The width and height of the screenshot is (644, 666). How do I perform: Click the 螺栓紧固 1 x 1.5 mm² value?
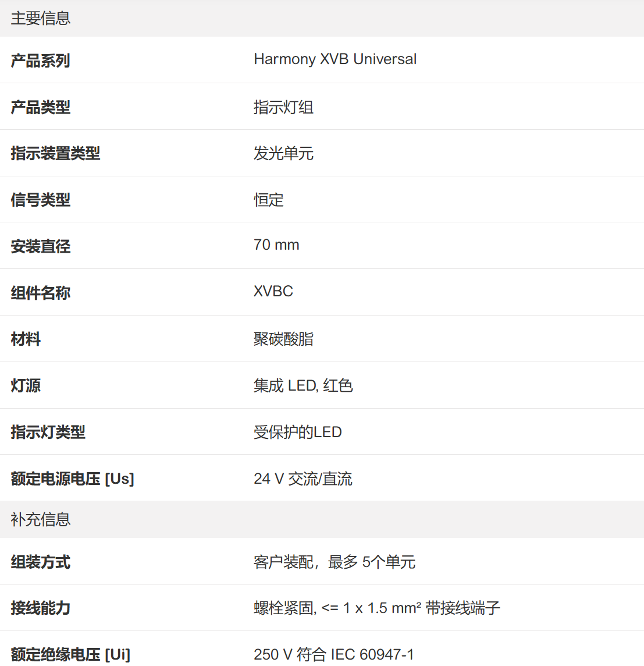377,608
